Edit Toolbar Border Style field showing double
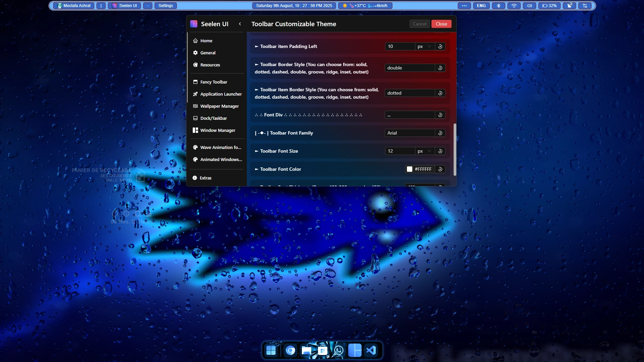The width and height of the screenshot is (644, 362). [x=410, y=68]
